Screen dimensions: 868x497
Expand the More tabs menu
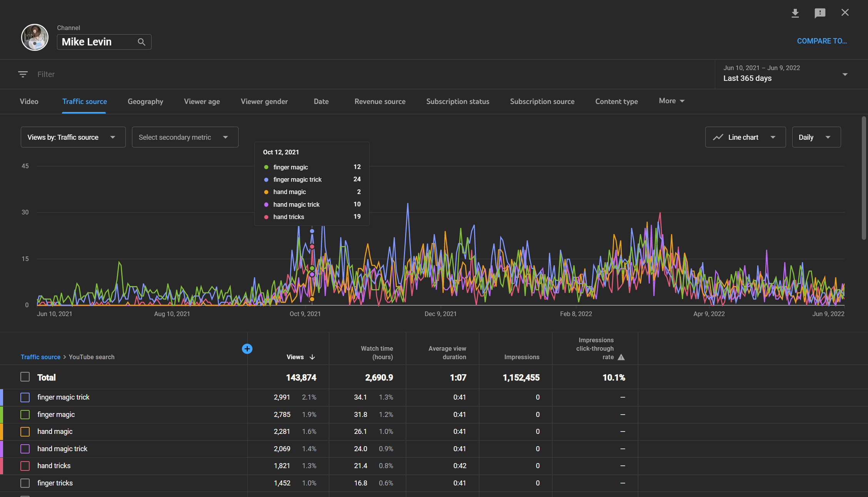pyautogui.click(x=671, y=101)
